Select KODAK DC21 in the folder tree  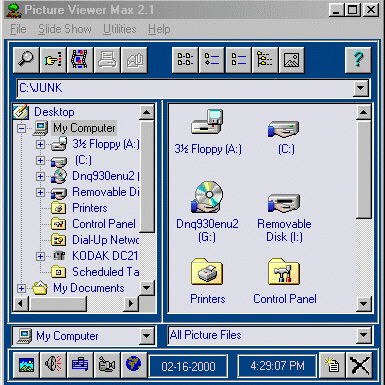coord(105,256)
